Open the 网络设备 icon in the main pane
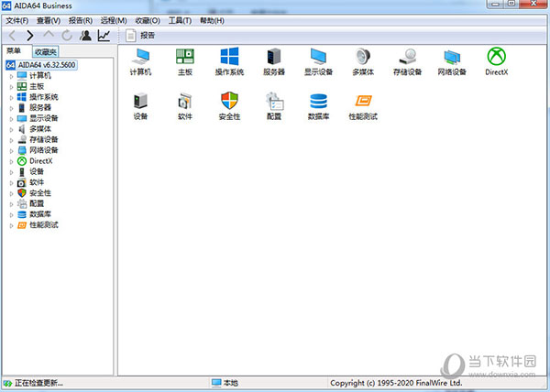 coord(452,62)
